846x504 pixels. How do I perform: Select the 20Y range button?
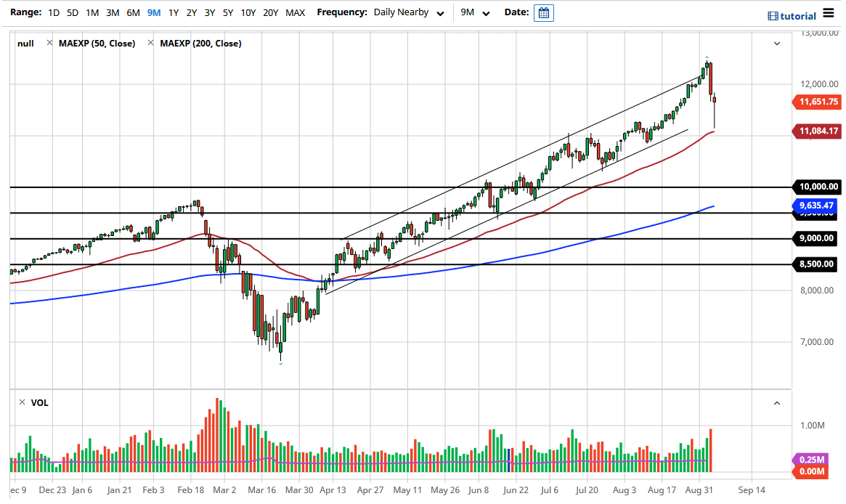click(x=270, y=12)
